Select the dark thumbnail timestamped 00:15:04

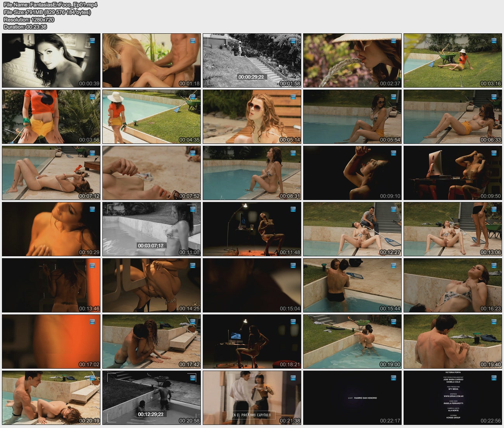tap(252, 285)
